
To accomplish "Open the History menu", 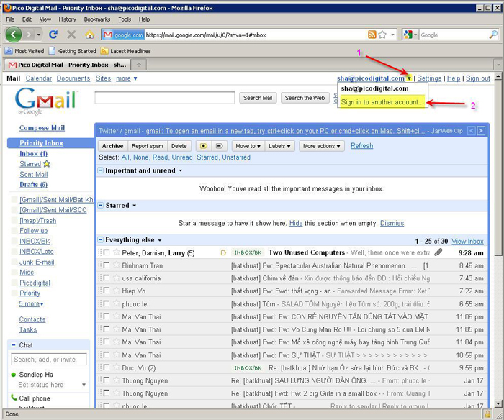I will click(67, 19).
